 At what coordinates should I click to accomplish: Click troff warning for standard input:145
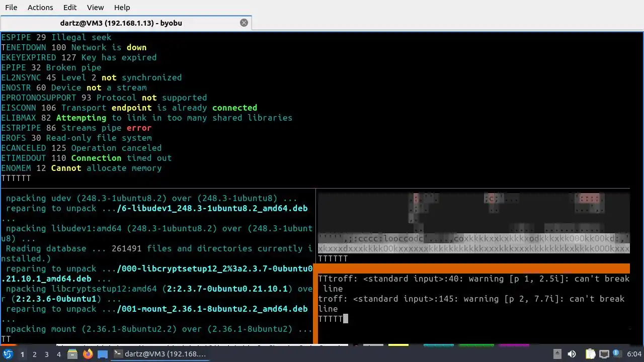coord(471,304)
